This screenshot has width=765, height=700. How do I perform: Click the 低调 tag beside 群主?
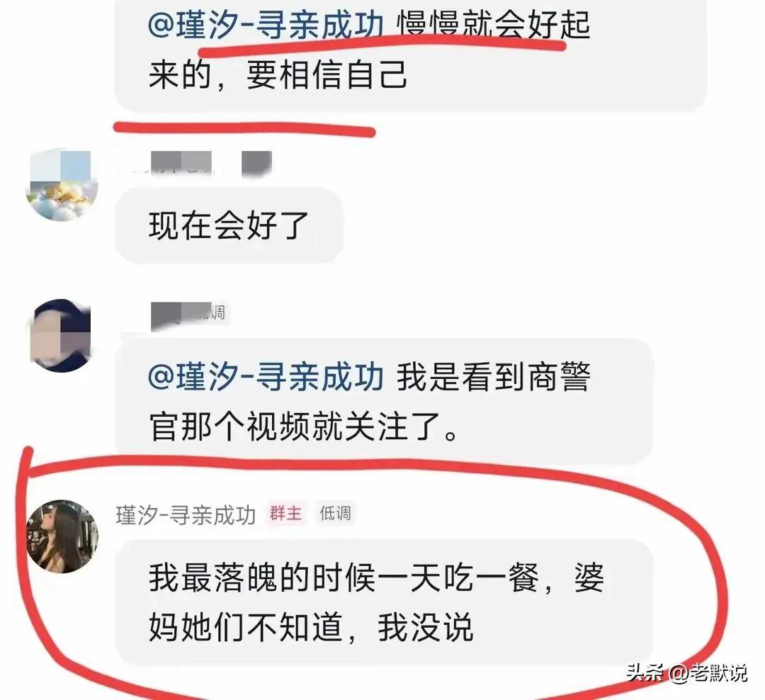335,514
